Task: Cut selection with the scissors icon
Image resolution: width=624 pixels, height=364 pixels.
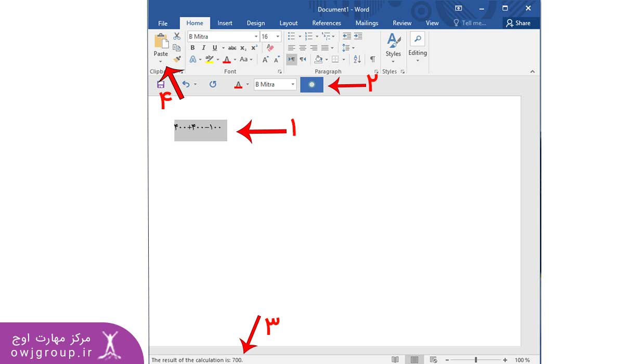Action: [177, 36]
